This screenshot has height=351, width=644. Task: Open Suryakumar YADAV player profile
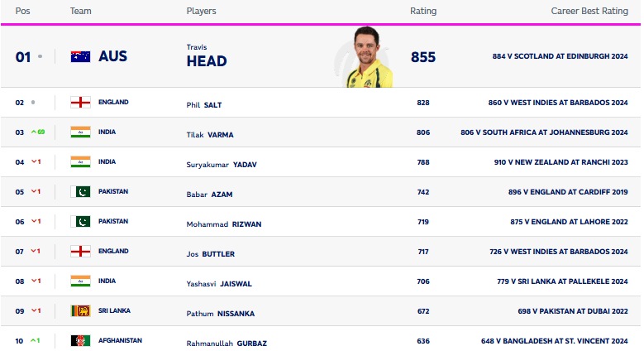[x=222, y=164]
